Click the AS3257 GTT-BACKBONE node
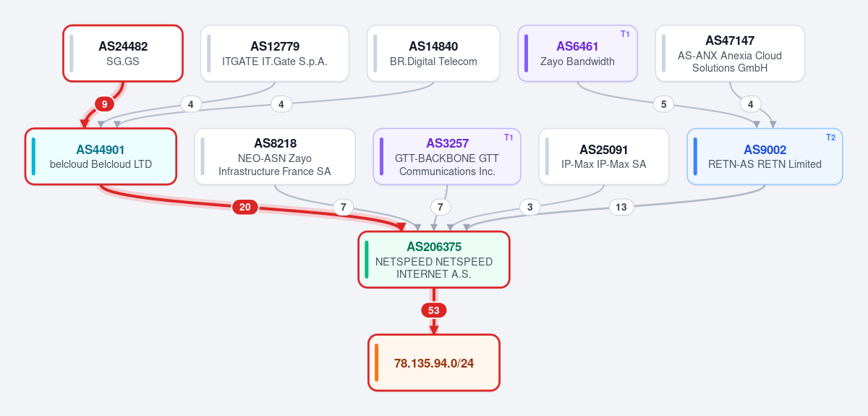Image resolution: width=868 pixels, height=416 pixels. coord(447,156)
